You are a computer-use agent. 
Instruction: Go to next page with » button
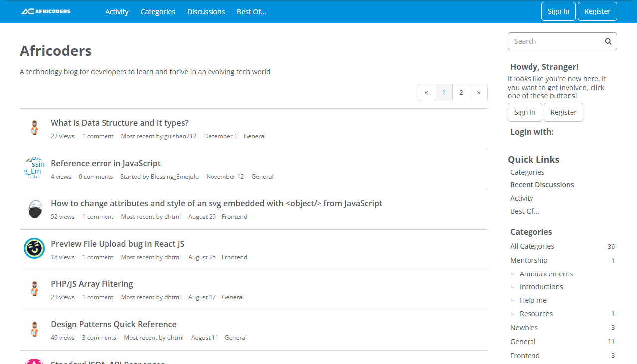pyautogui.click(x=479, y=92)
